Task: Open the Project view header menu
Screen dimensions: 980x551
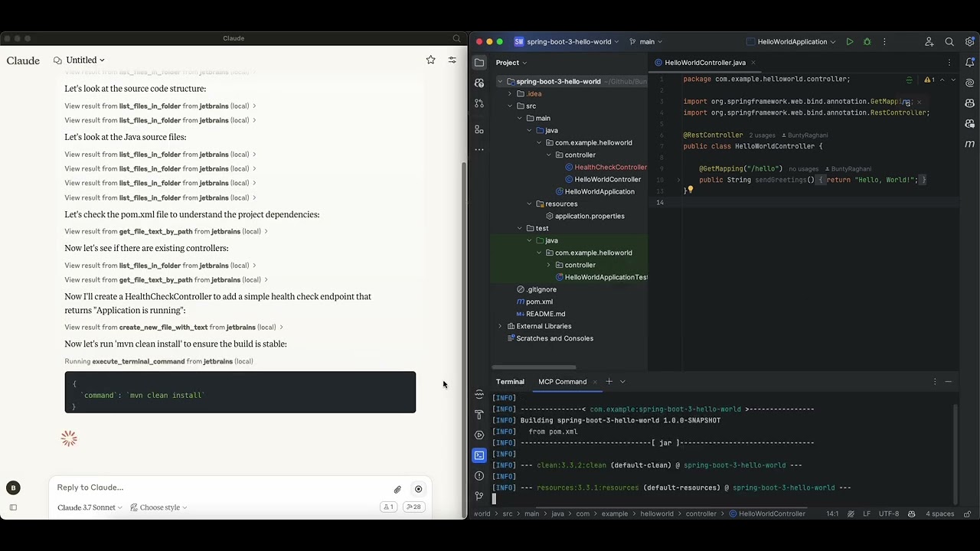Action: coord(511,63)
